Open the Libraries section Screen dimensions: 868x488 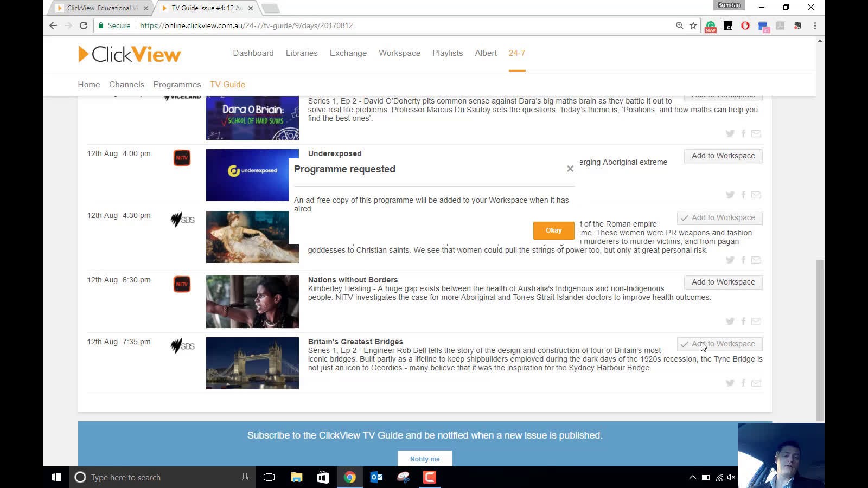302,53
